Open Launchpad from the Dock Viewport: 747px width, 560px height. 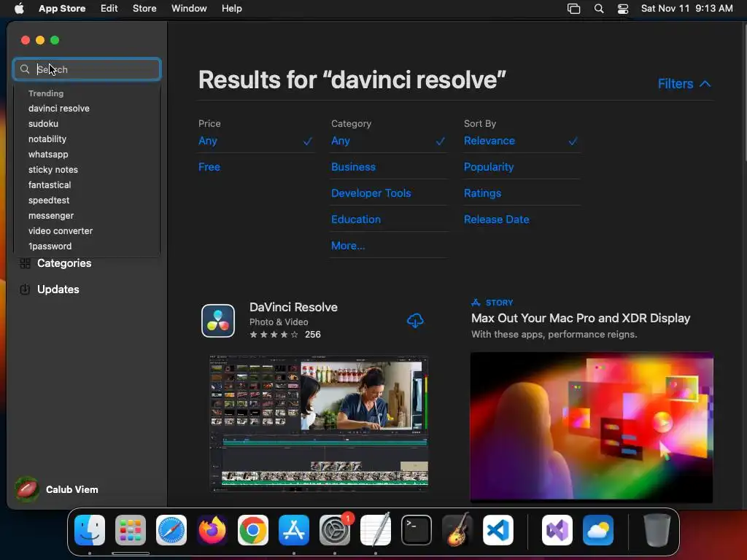[131, 530]
